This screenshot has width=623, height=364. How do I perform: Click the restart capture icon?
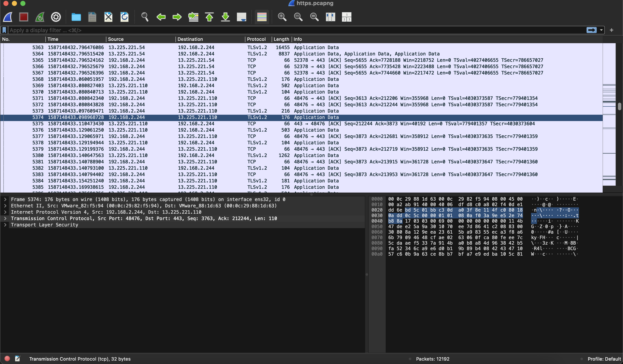click(40, 17)
